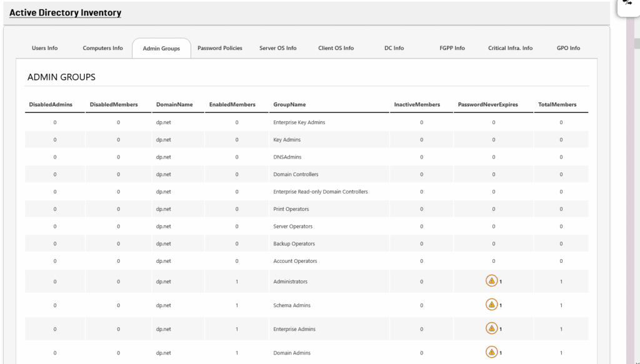Open the DC Info tab
Image resolution: width=640 pixels, height=364 pixels.
[394, 47]
